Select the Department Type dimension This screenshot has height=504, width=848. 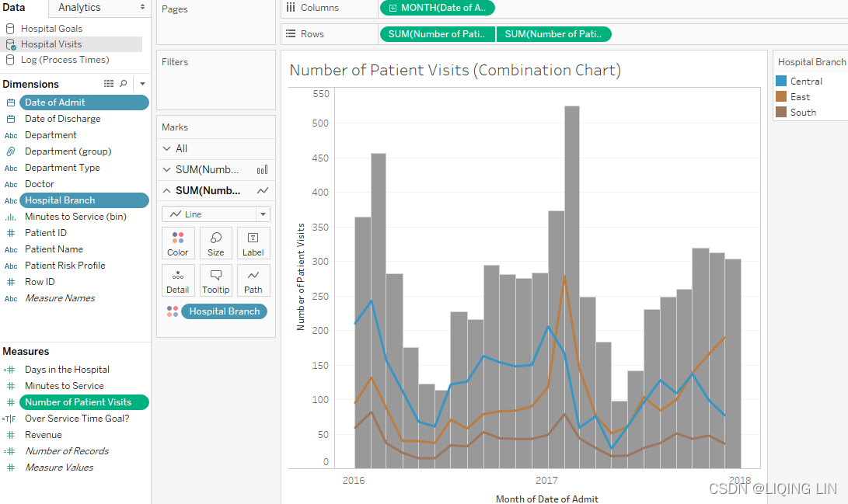[62, 168]
